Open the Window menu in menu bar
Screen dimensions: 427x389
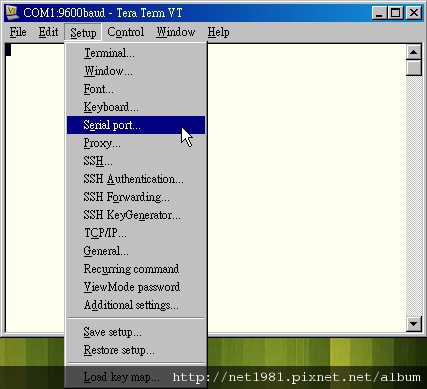click(x=176, y=32)
